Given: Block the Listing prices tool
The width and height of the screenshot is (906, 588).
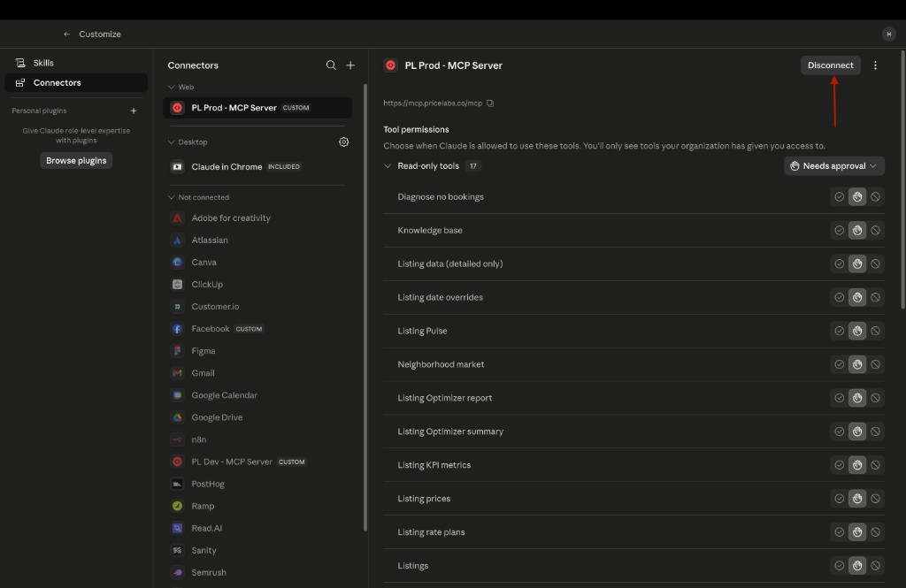Looking at the screenshot, I should [875, 499].
